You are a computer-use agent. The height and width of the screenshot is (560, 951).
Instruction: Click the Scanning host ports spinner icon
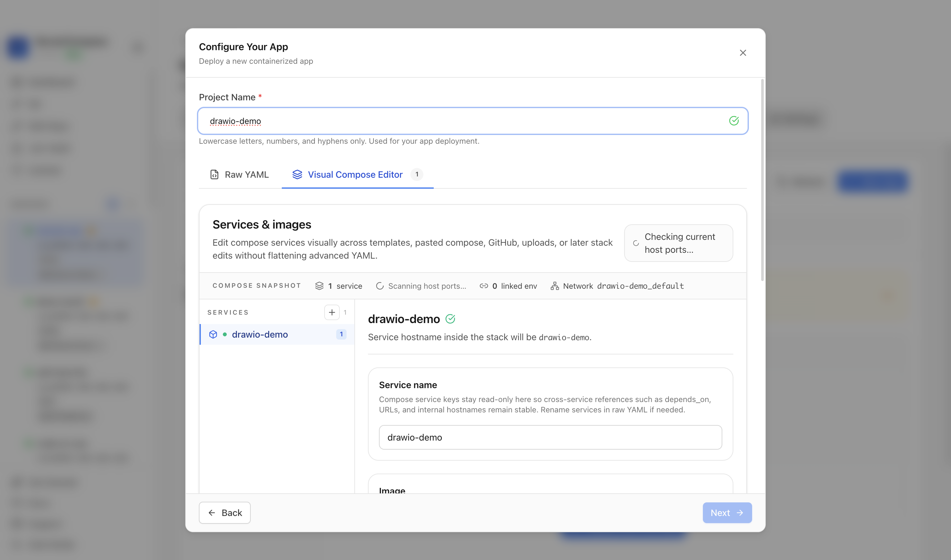[379, 286]
